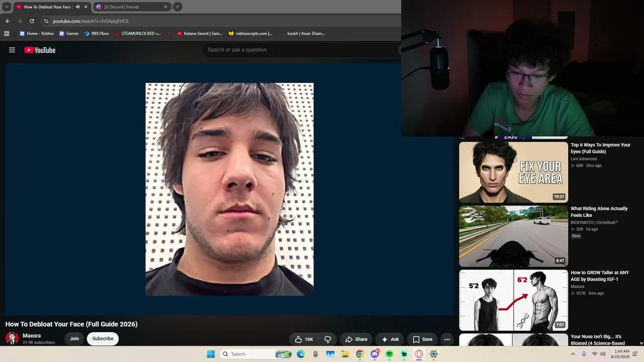Open the Games bookmark
The image size is (644, 362).
[69, 34]
